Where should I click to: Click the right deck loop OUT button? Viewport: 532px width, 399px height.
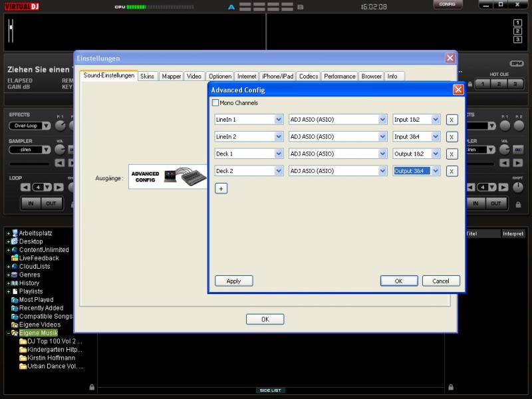click(496, 203)
